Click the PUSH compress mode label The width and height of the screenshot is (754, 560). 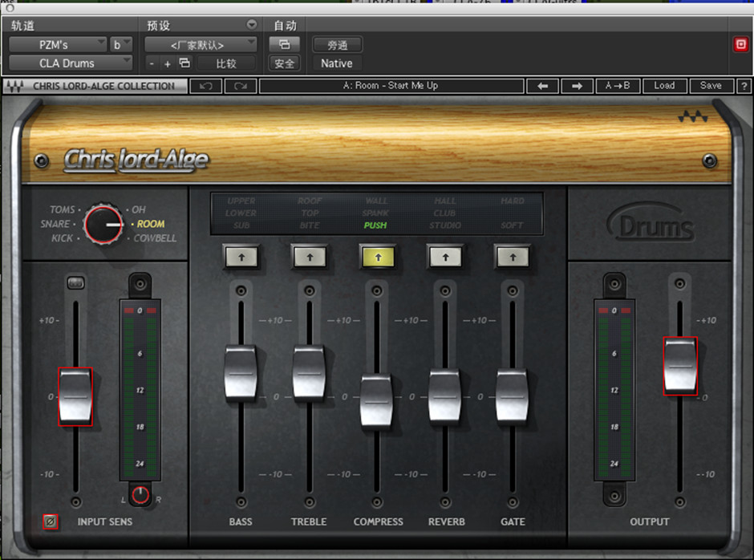pos(375,225)
